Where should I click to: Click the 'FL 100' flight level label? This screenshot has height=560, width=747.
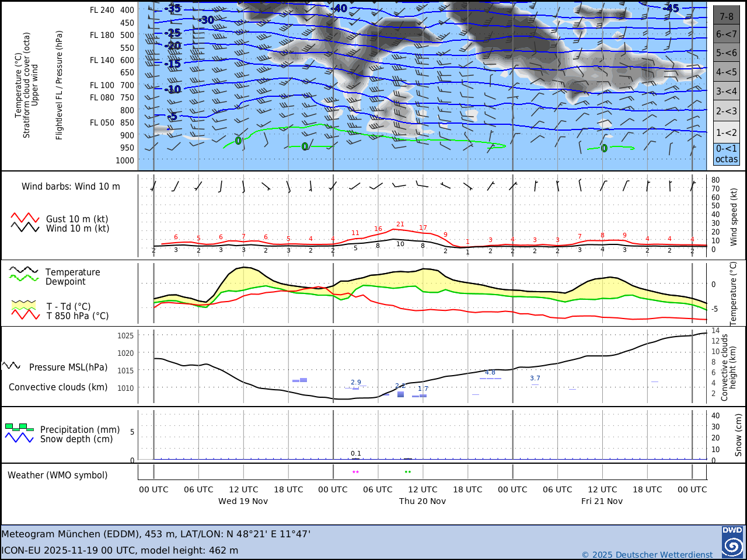[x=102, y=85]
